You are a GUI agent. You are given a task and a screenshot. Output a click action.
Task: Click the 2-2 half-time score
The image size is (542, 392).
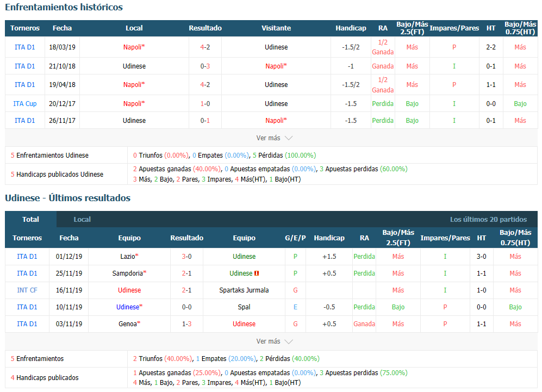491,47
